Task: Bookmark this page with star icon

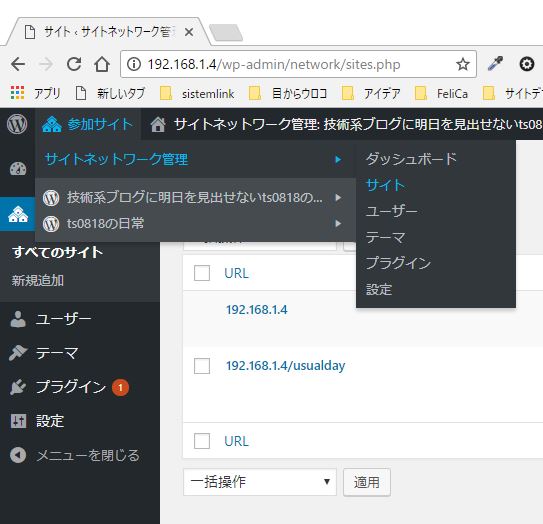Action: [x=463, y=64]
